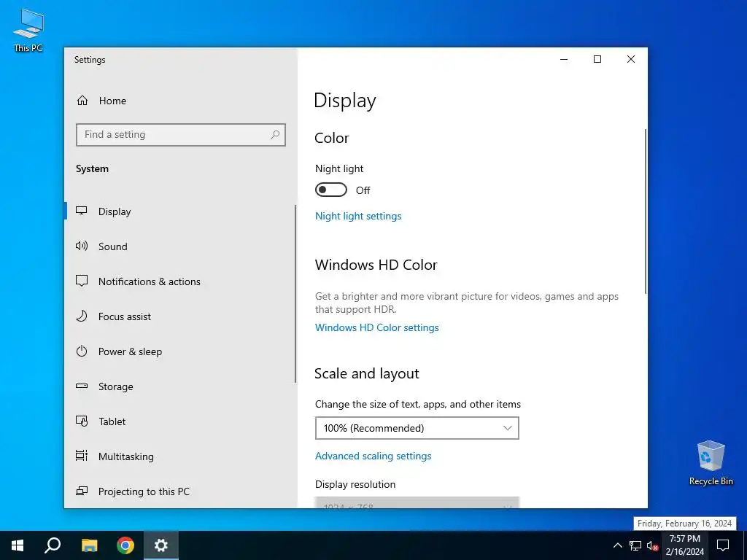
Task: Open Storage settings page
Action: [179, 386]
